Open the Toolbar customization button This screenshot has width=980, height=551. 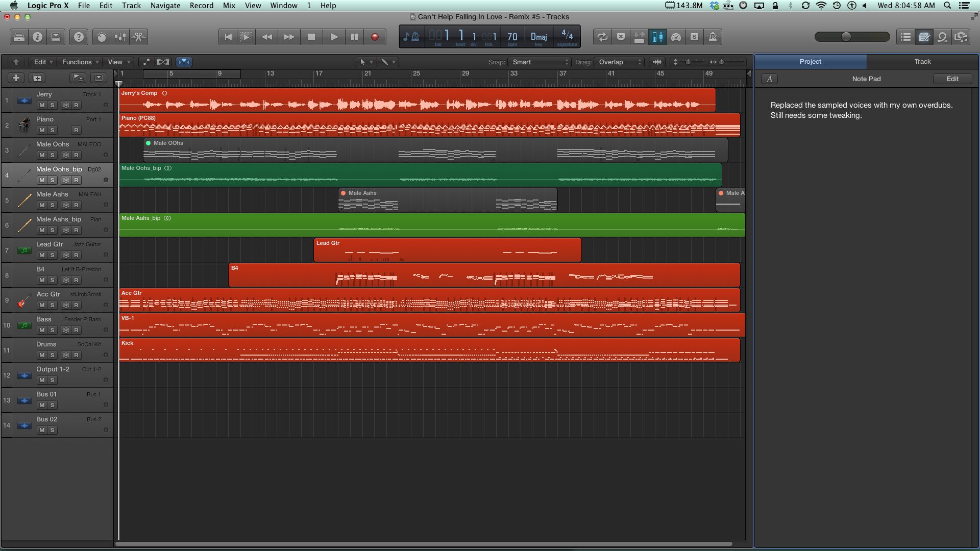[56, 37]
